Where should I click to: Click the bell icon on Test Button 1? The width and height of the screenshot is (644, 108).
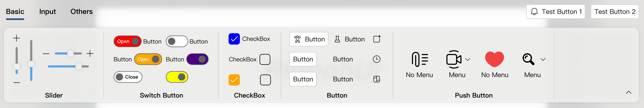point(534,12)
